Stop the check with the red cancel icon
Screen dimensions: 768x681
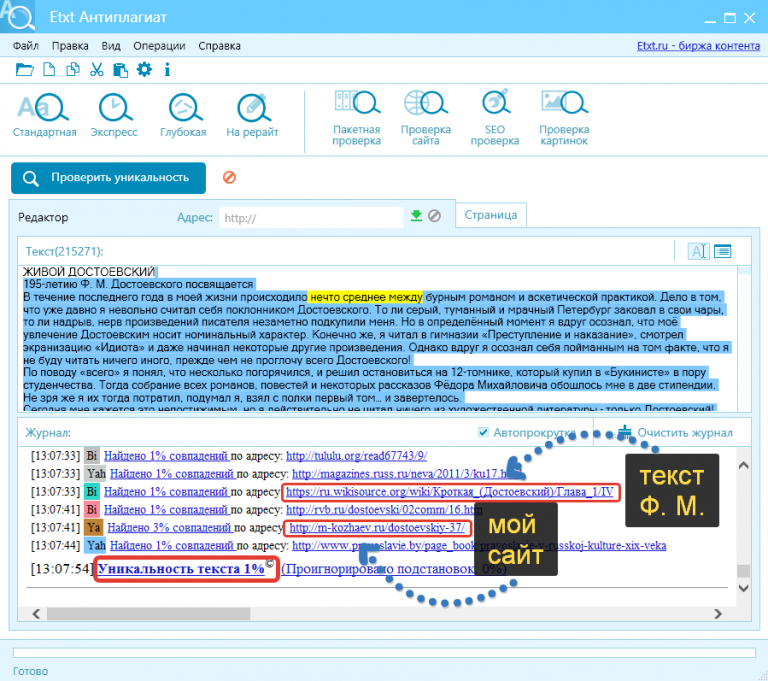pyautogui.click(x=229, y=177)
